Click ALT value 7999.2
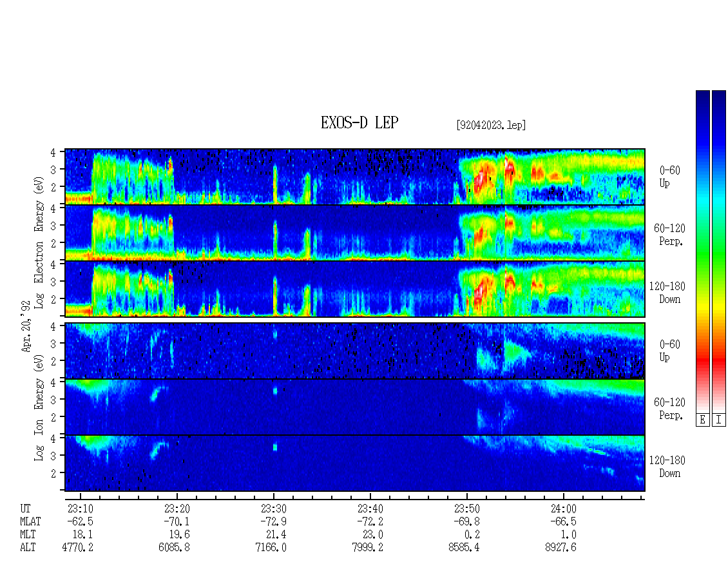 (x=367, y=548)
